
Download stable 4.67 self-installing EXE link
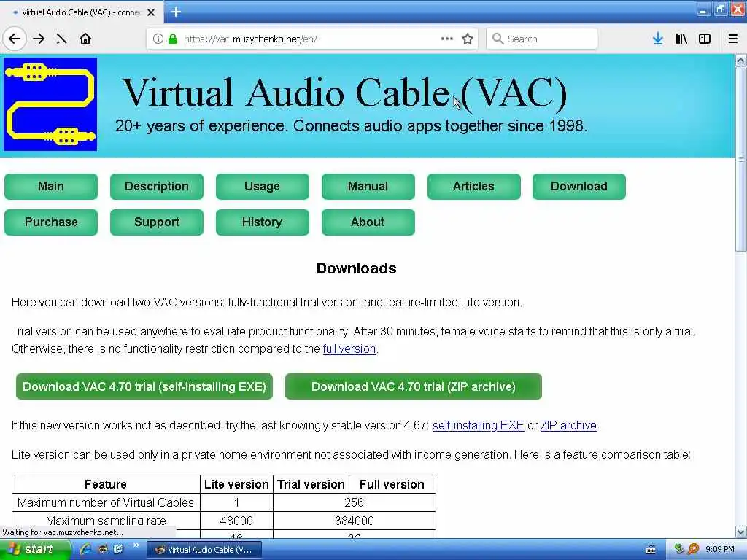pyautogui.click(x=479, y=425)
